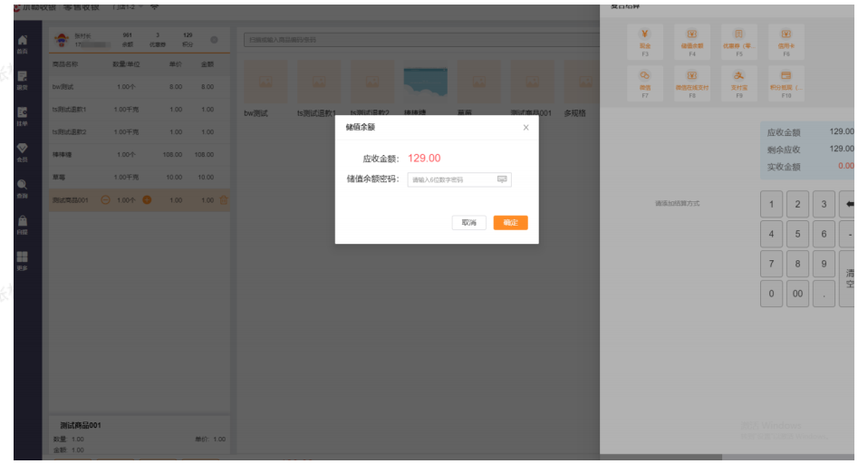
Task: Select the 多规格 product thumbnail
Action: click(582, 82)
